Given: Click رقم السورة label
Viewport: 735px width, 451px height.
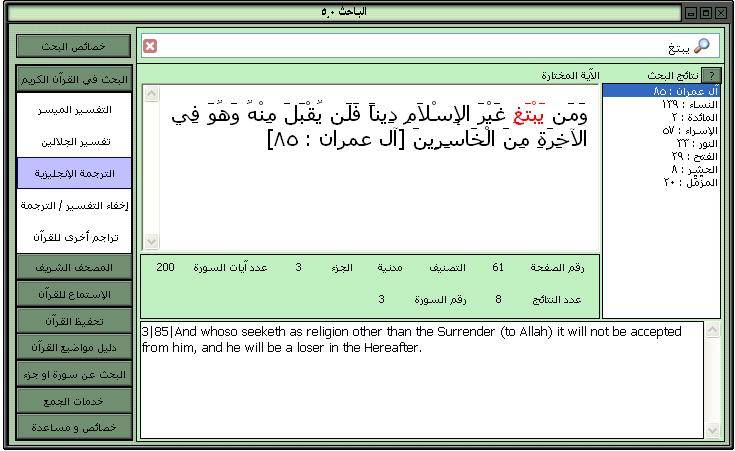Looking at the screenshot, I should pos(440,300).
